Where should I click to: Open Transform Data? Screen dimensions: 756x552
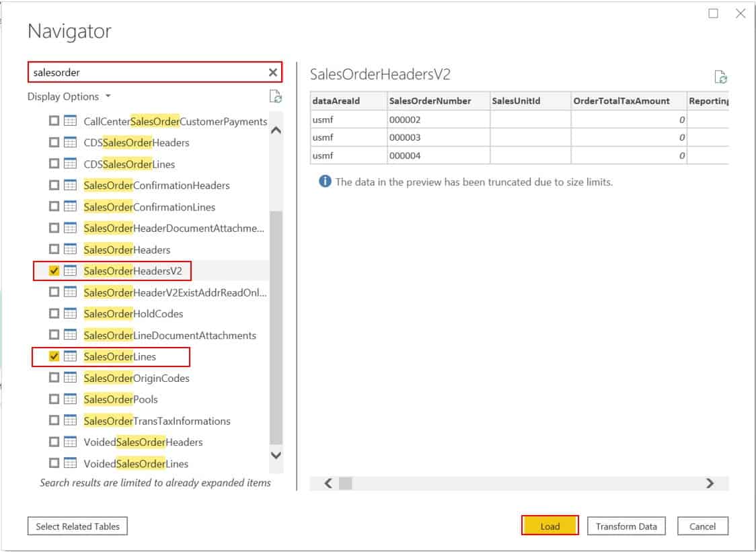click(x=626, y=526)
